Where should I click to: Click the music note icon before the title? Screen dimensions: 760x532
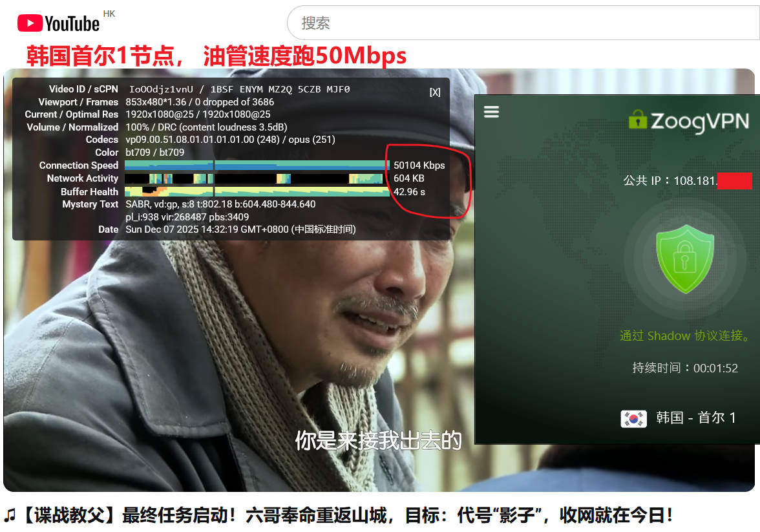(10, 515)
